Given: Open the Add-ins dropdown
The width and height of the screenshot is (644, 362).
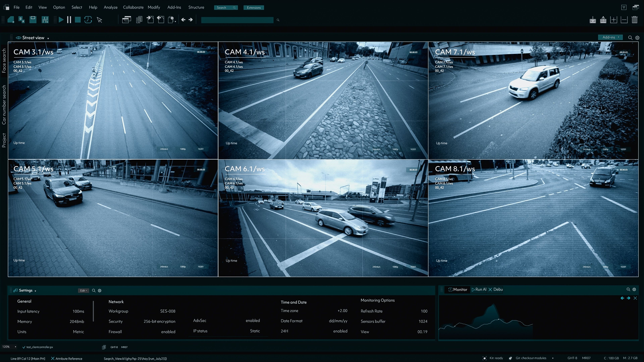Looking at the screenshot, I should pyautogui.click(x=610, y=37).
